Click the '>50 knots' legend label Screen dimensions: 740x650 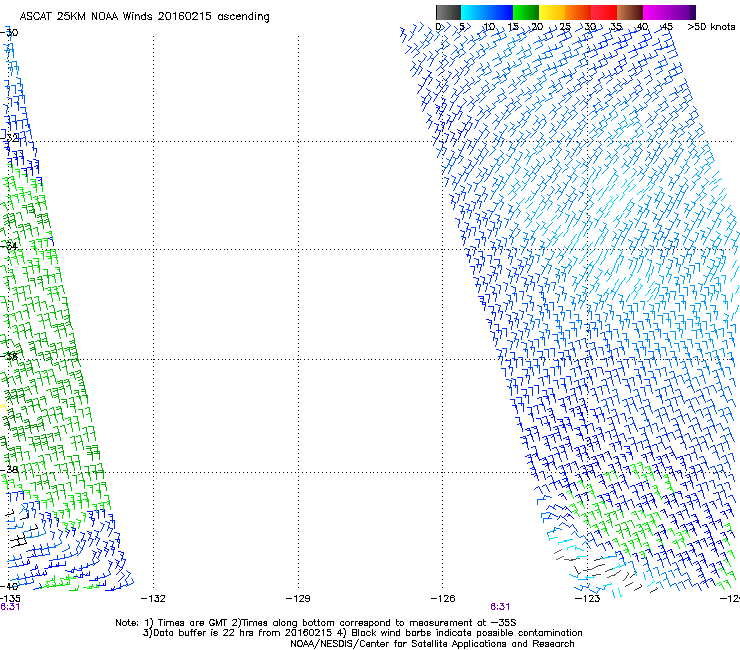coord(711,27)
